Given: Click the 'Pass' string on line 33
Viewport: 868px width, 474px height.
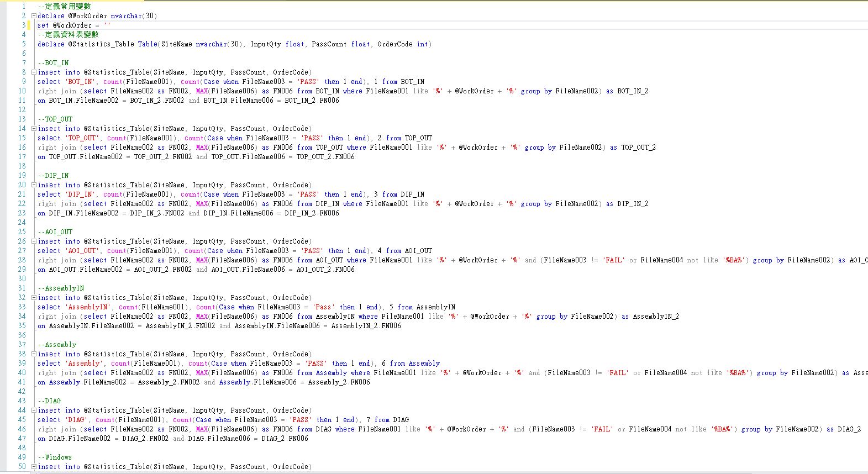Looking at the screenshot, I should coord(323,307).
